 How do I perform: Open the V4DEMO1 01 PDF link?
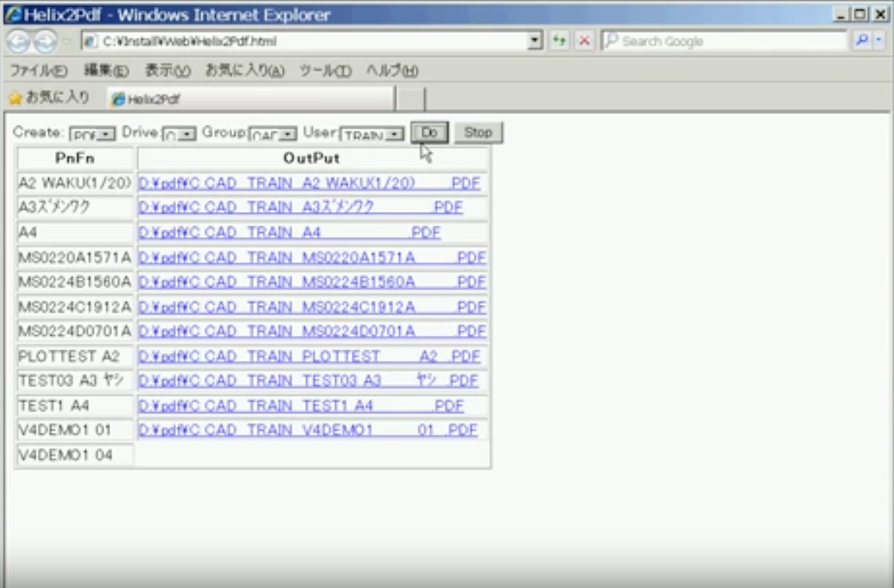click(308, 430)
